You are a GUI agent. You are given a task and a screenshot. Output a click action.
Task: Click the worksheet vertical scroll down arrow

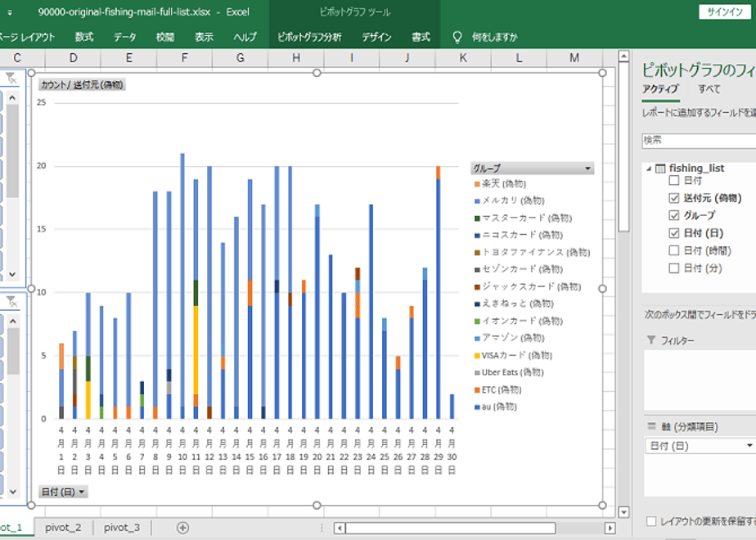pos(623,512)
